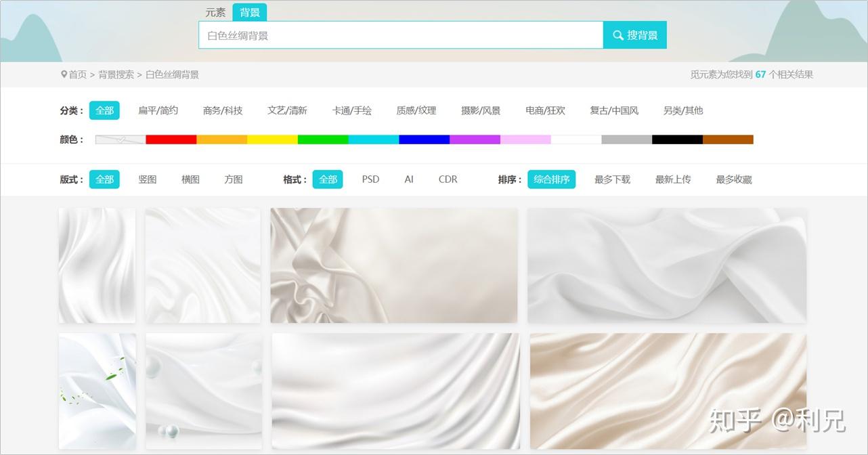The width and height of the screenshot is (868, 455).
Task: Open the silk thumbnail with green leaves
Action: (x=97, y=391)
